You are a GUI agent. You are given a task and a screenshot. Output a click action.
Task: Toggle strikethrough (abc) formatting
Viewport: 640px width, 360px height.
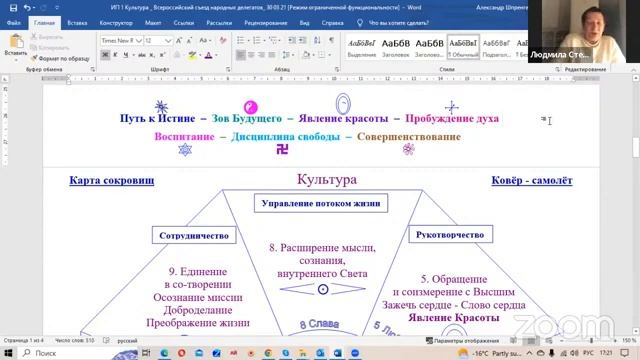click(142, 54)
